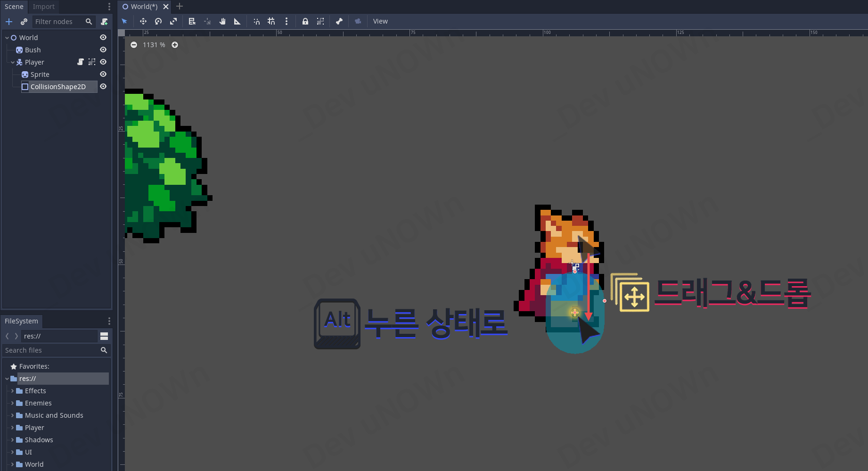Select the World folder in FileSystem
Screen dimensions: 868x471
[34, 464]
